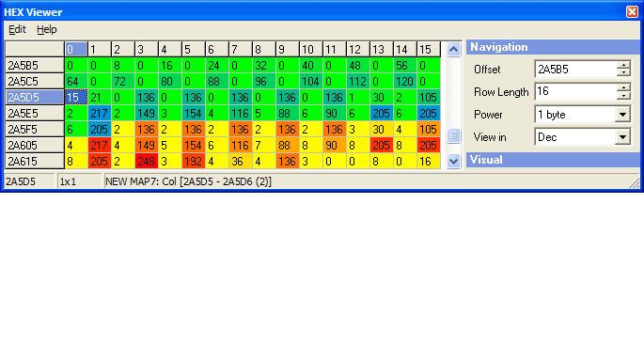
Task: Select cell 56 in row 2A5B5
Action: click(x=405, y=65)
